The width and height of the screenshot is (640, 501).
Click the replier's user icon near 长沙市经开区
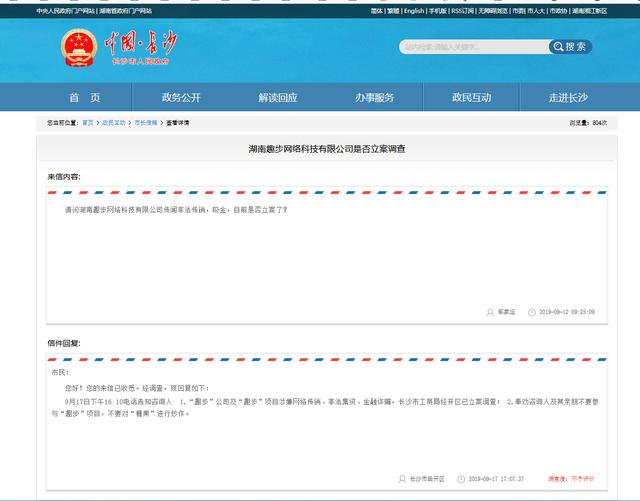pyautogui.click(x=401, y=479)
